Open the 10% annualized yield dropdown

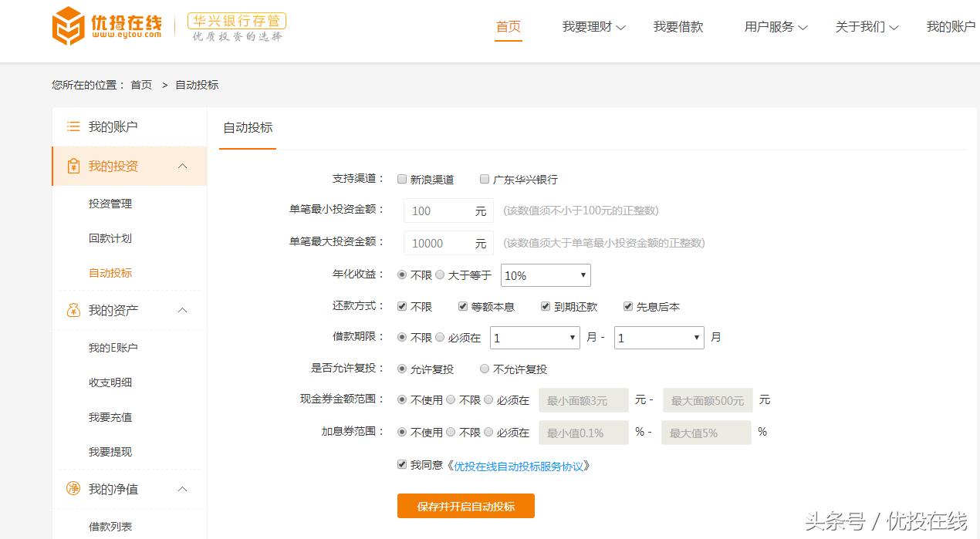(x=546, y=275)
